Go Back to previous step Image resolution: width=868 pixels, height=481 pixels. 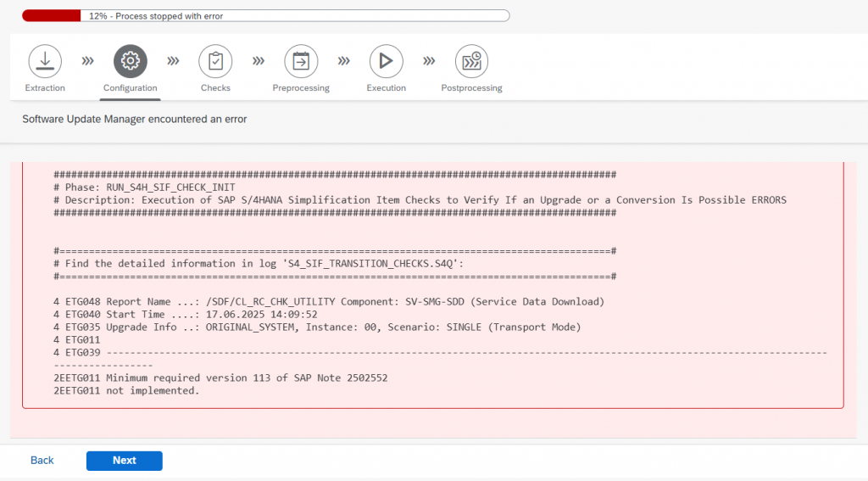(x=42, y=461)
